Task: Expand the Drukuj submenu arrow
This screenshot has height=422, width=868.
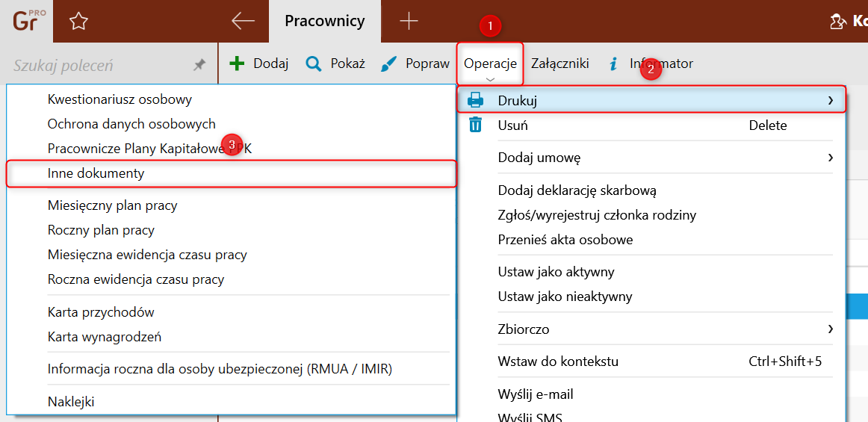Action: pyautogui.click(x=830, y=100)
